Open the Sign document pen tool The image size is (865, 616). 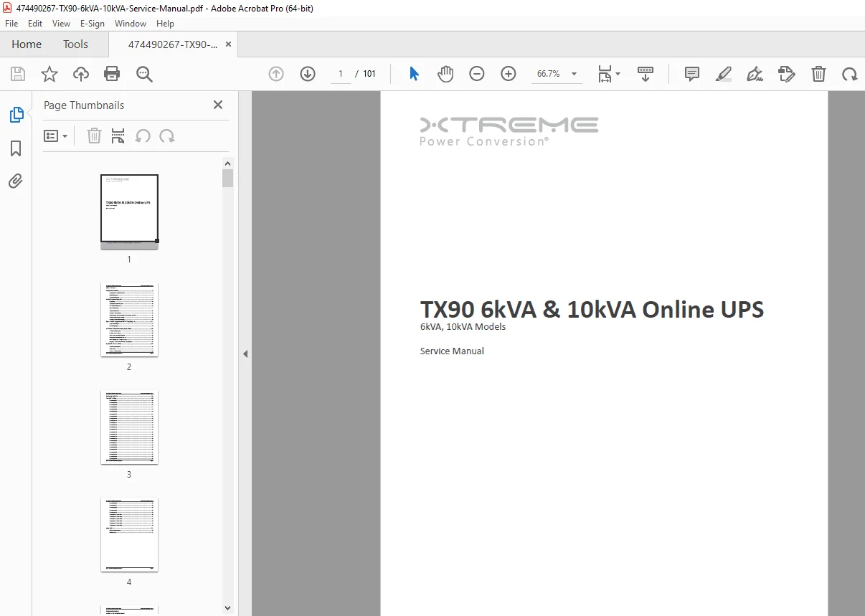coord(755,74)
